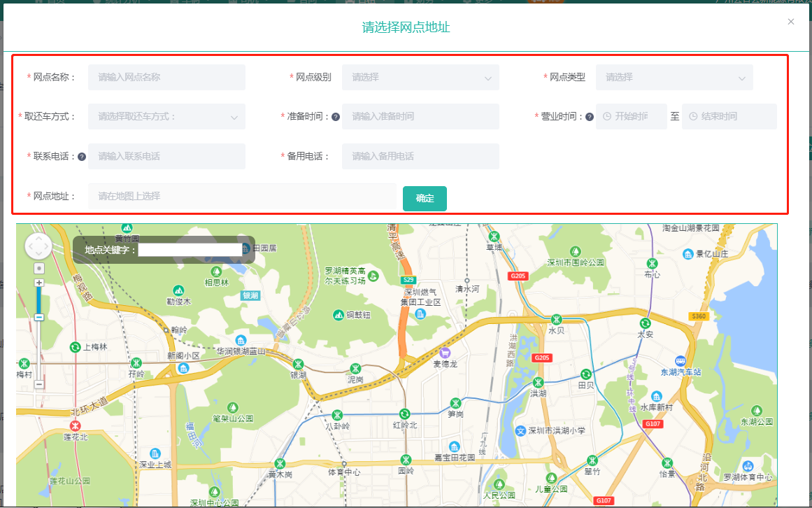Click the map zoom level slider handle
Image resolution: width=812 pixels, height=508 pixels.
[39, 317]
